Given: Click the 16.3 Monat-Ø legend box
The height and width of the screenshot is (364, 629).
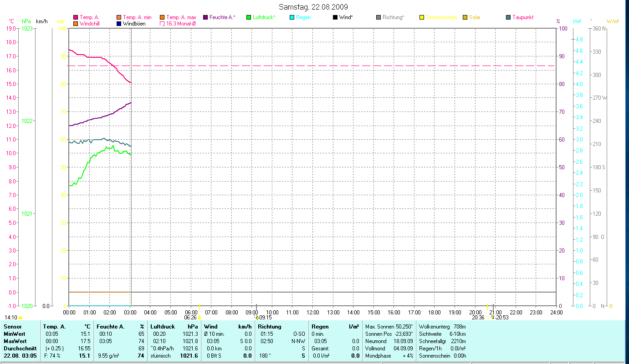Looking at the screenshot, I should (x=162, y=23).
